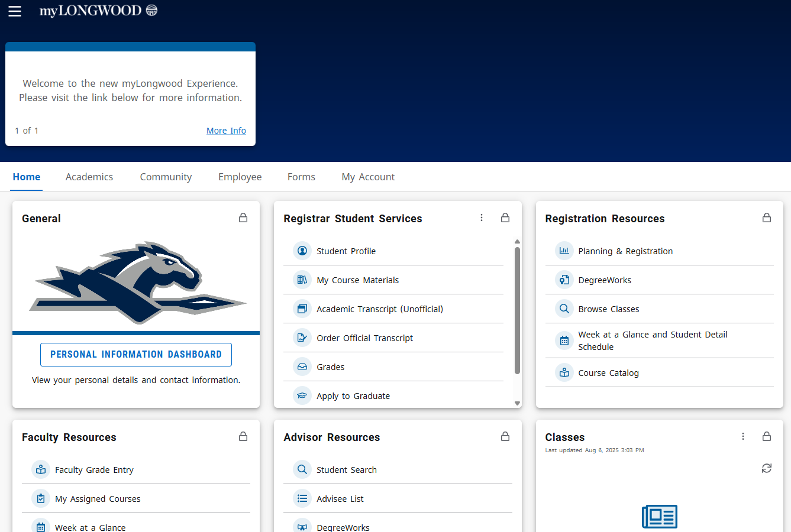
Task: Select the Home tab
Action: pos(27,177)
